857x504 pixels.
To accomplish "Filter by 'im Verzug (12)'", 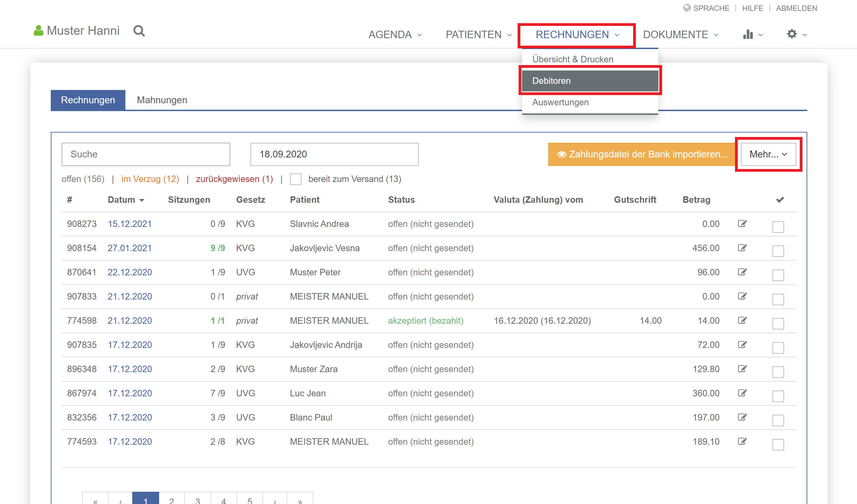I will [x=150, y=179].
